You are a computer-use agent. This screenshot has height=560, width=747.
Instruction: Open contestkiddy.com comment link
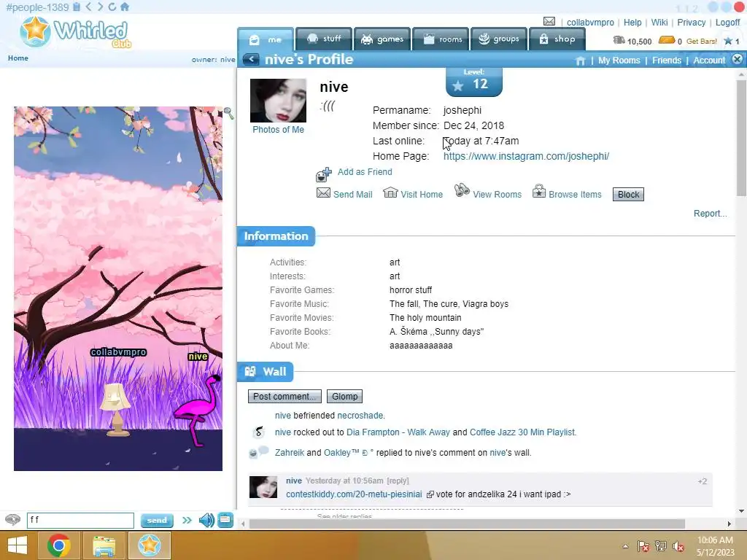coord(354,494)
